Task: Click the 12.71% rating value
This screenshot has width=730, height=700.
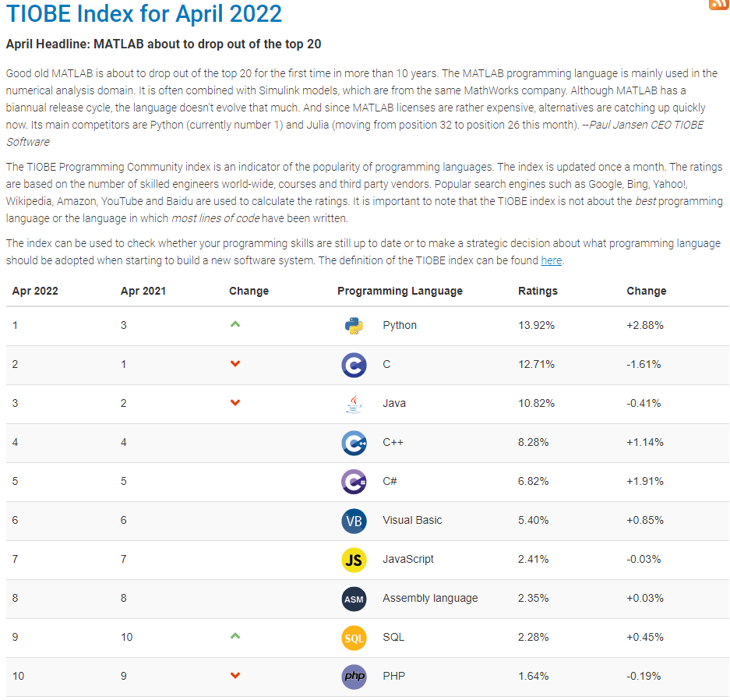Action: pyautogui.click(x=536, y=365)
